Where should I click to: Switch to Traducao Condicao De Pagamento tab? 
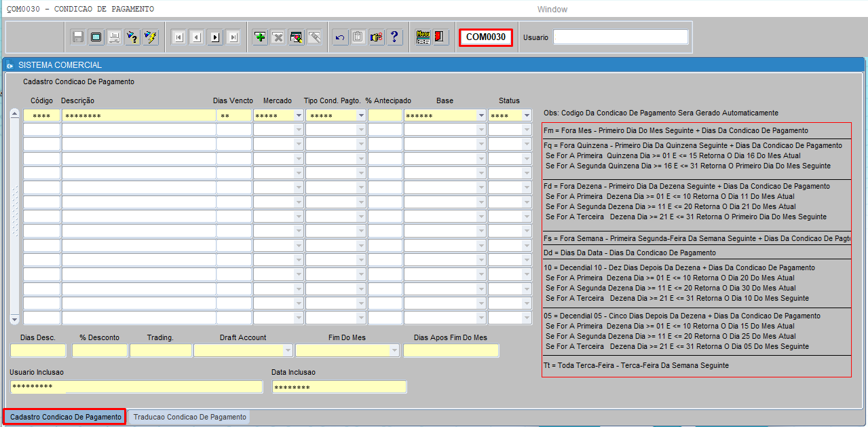[190, 417]
